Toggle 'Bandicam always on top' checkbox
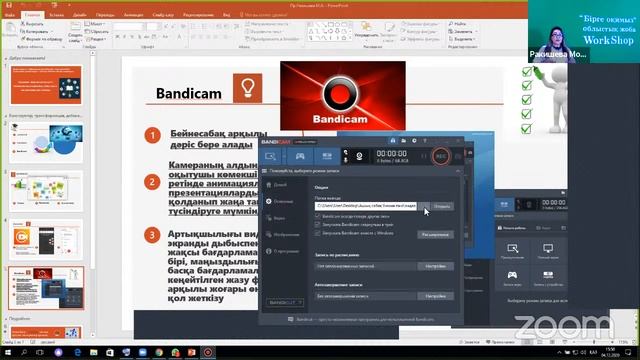 (x=318, y=216)
